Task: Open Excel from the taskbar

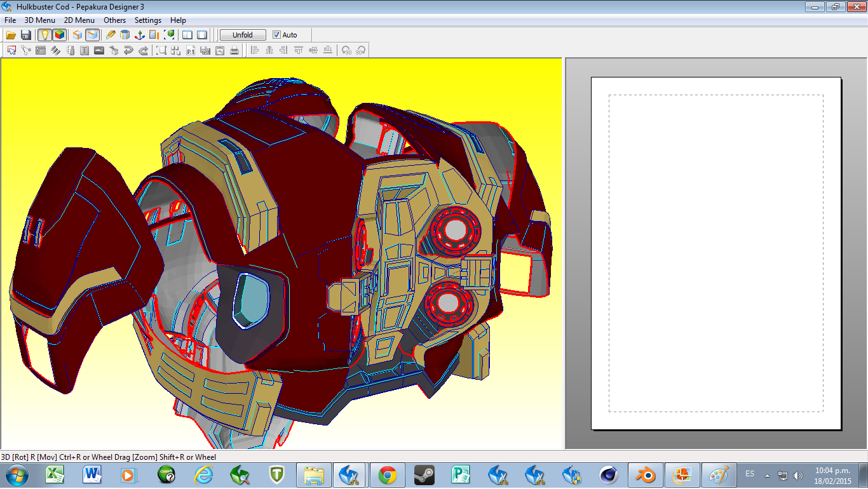Action: click(55, 474)
